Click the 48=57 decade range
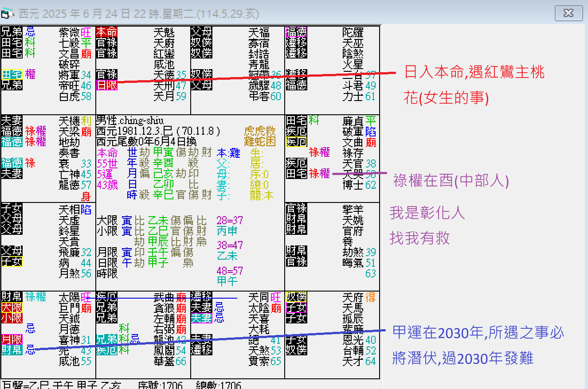Image resolution: width=588 pixels, height=389 pixels. 230,270
